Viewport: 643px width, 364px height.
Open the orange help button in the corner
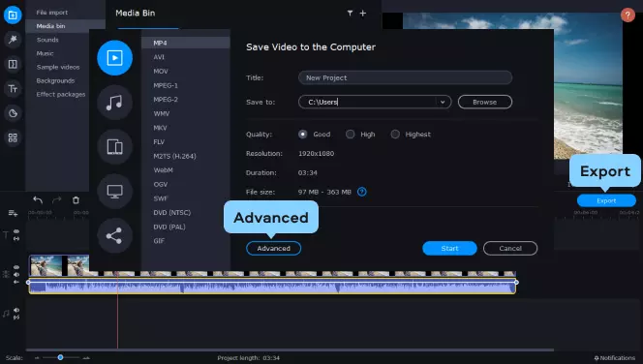click(628, 15)
